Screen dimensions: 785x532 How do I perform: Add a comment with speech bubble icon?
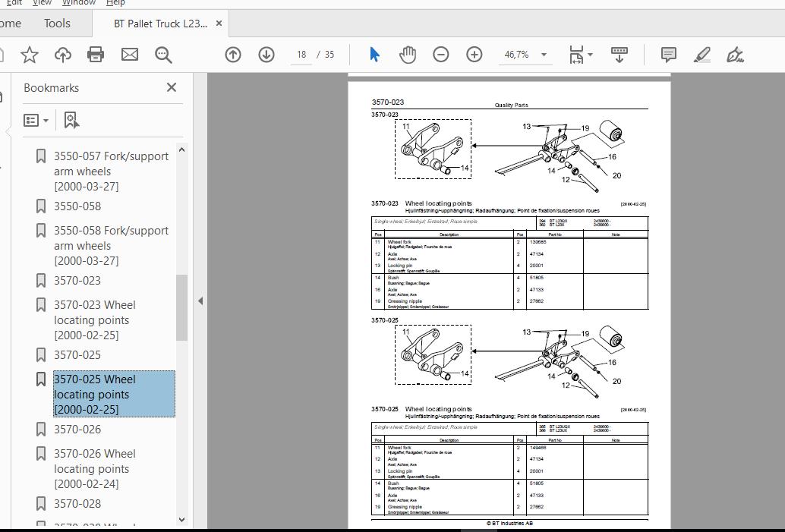(x=668, y=55)
